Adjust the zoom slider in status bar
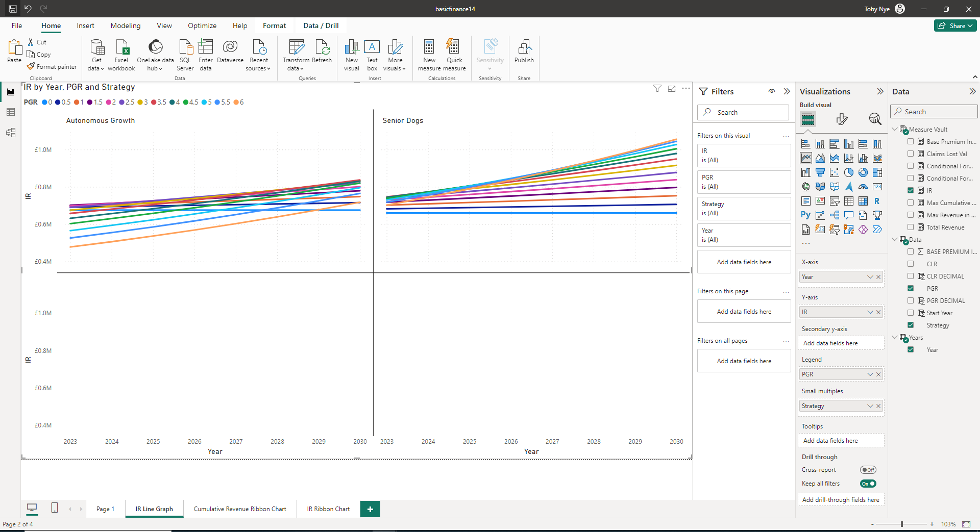The height and width of the screenshot is (532, 980). pos(902,524)
